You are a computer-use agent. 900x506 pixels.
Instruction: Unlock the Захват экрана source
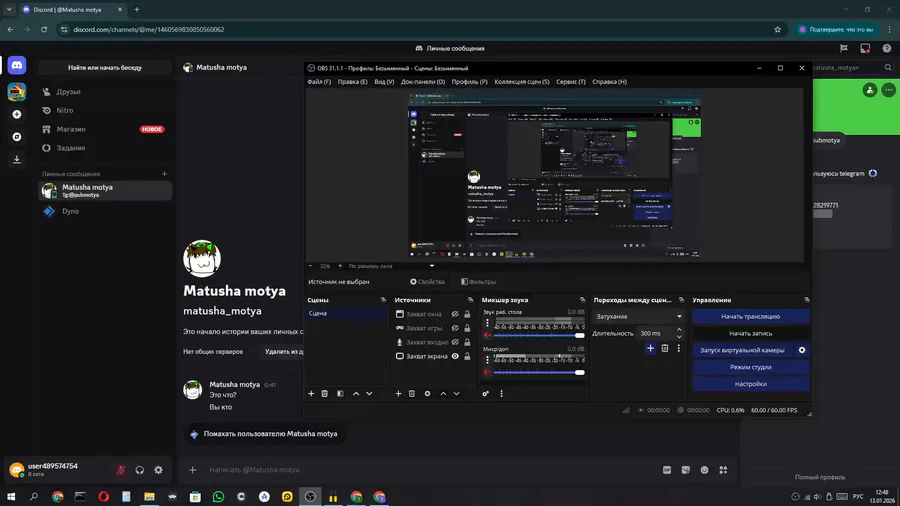(467, 356)
